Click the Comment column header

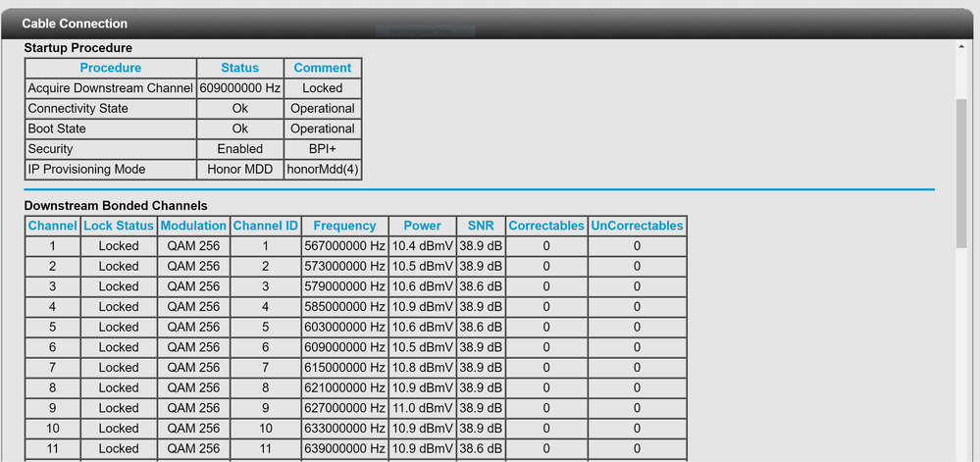323,68
